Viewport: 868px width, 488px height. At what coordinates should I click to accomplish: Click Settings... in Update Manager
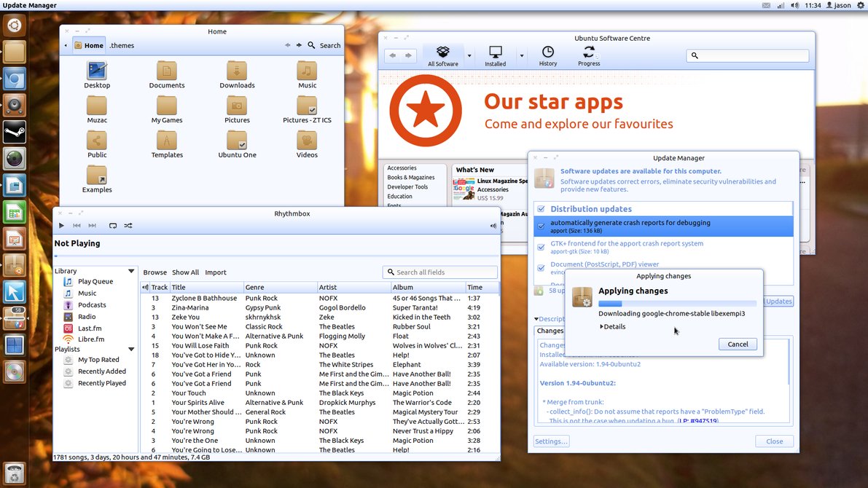coord(552,441)
